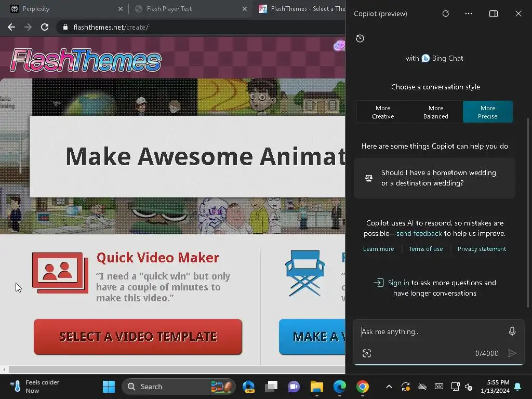This screenshot has height=399, width=532.
Task: Close the Perplexity tab
Action: point(121,9)
